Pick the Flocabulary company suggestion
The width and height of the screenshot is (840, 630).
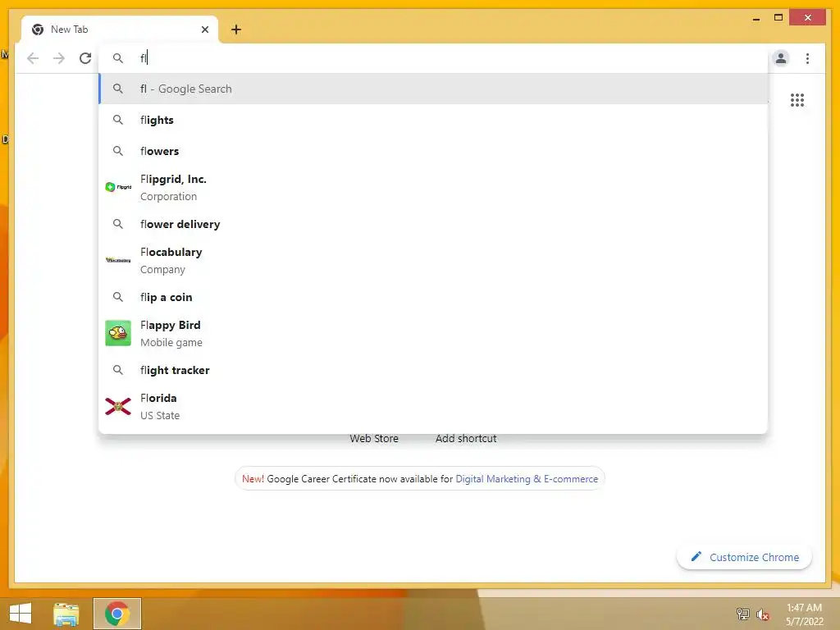(433, 260)
